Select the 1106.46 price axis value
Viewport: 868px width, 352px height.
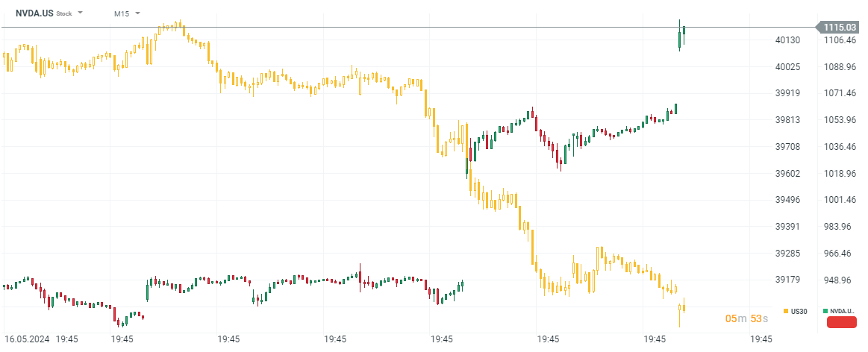click(x=839, y=40)
